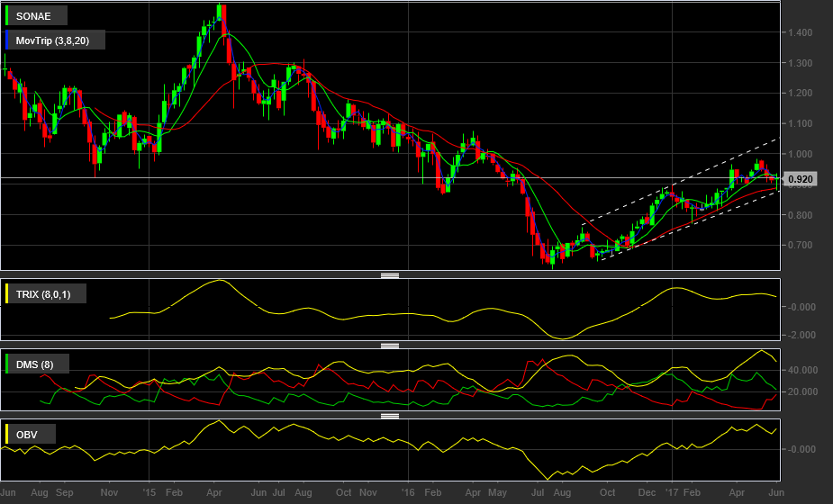Click the TRIX -0.000 scale value

pos(800,307)
